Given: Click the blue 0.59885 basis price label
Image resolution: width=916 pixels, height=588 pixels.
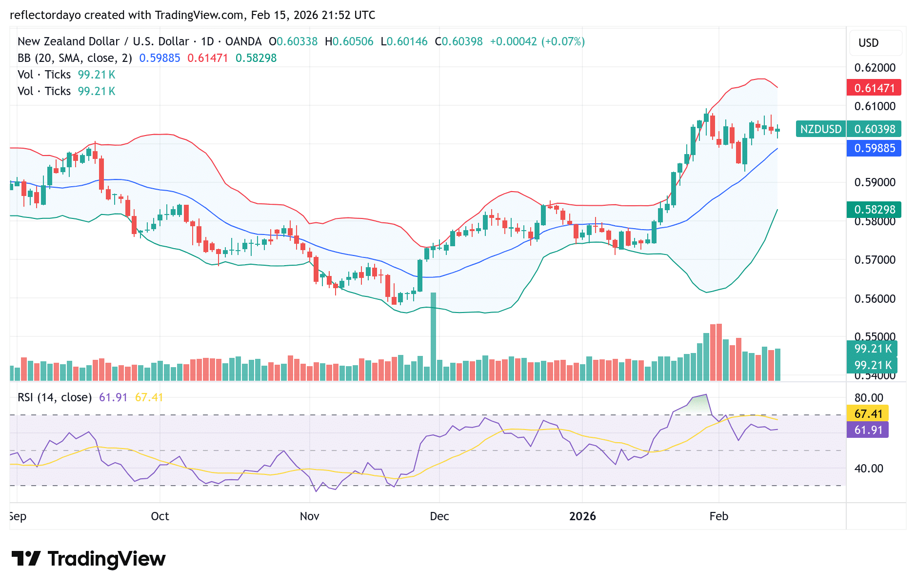Looking at the screenshot, I should point(875,149).
